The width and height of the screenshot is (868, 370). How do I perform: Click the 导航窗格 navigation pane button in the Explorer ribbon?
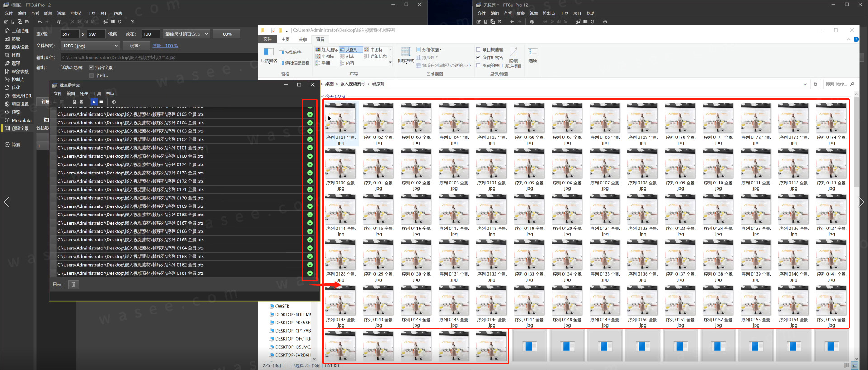pos(269,55)
